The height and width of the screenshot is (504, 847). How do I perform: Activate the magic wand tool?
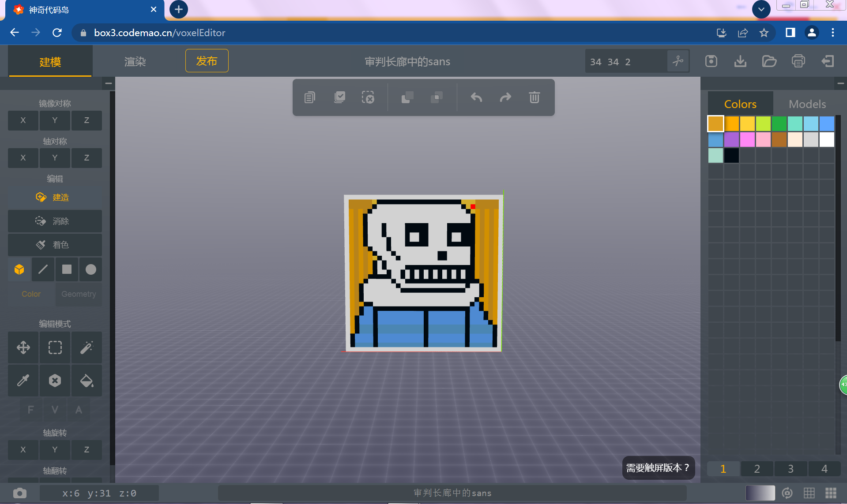(x=87, y=347)
